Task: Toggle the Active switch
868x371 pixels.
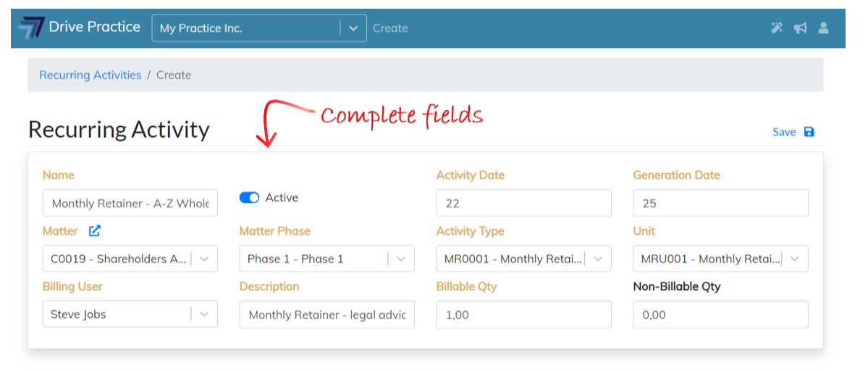Action: [x=249, y=198]
